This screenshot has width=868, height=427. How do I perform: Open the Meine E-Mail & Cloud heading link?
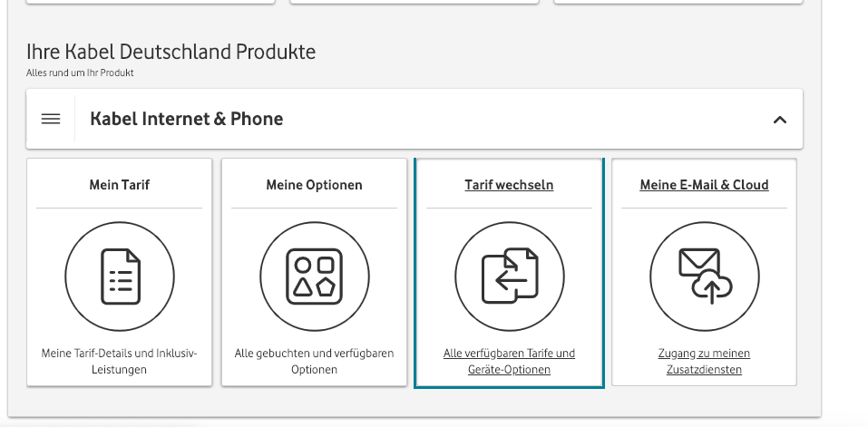[704, 185]
